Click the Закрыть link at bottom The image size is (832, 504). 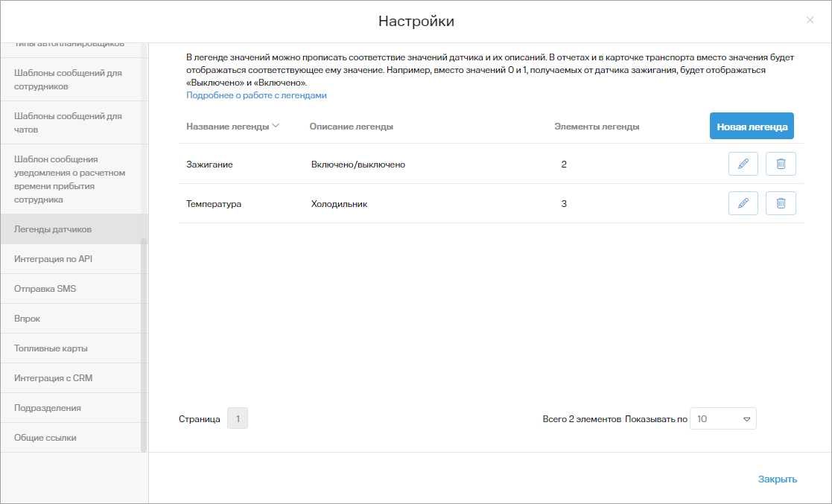(777, 479)
